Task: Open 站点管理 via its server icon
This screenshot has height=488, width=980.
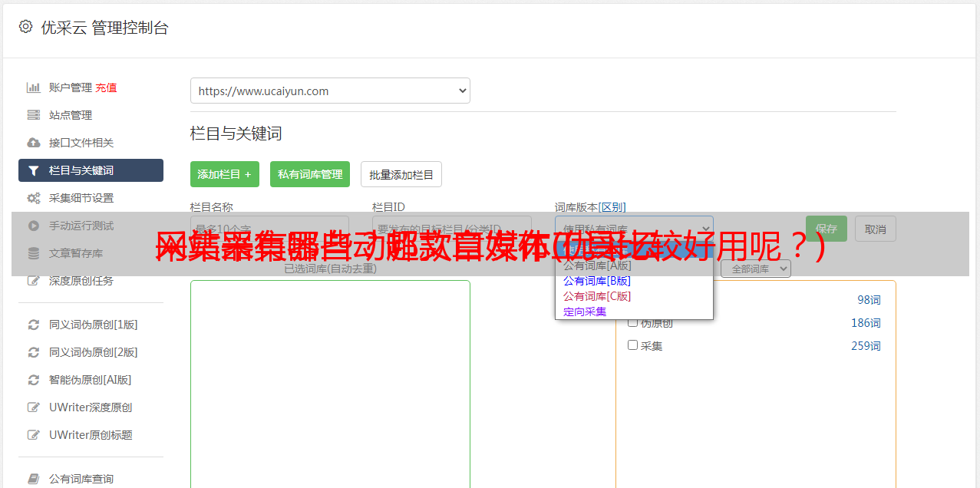Action: pyautogui.click(x=33, y=115)
